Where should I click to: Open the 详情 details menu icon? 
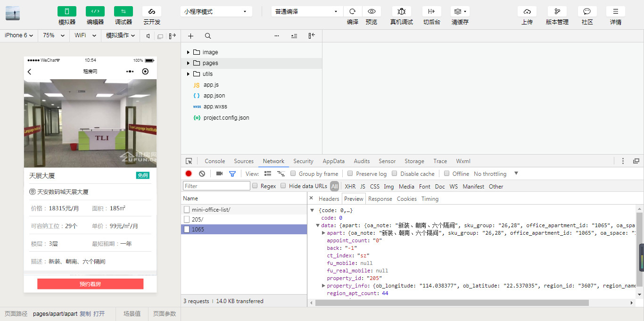click(616, 11)
